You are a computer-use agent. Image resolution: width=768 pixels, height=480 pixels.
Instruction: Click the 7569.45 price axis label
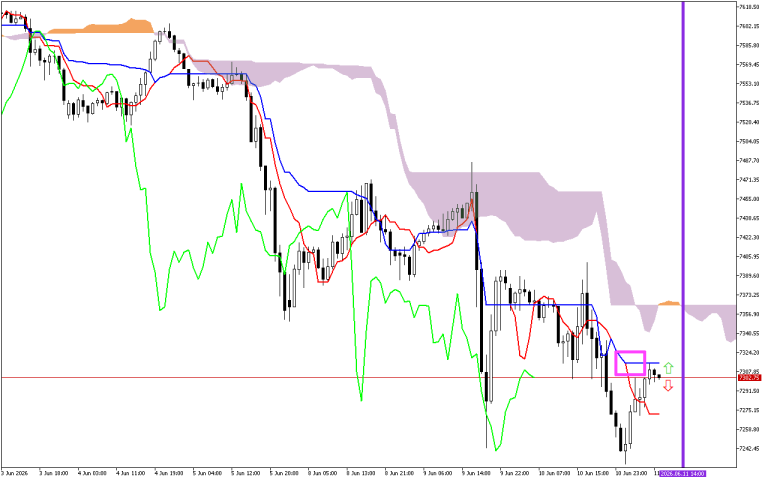pyautogui.click(x=749, y=65)
